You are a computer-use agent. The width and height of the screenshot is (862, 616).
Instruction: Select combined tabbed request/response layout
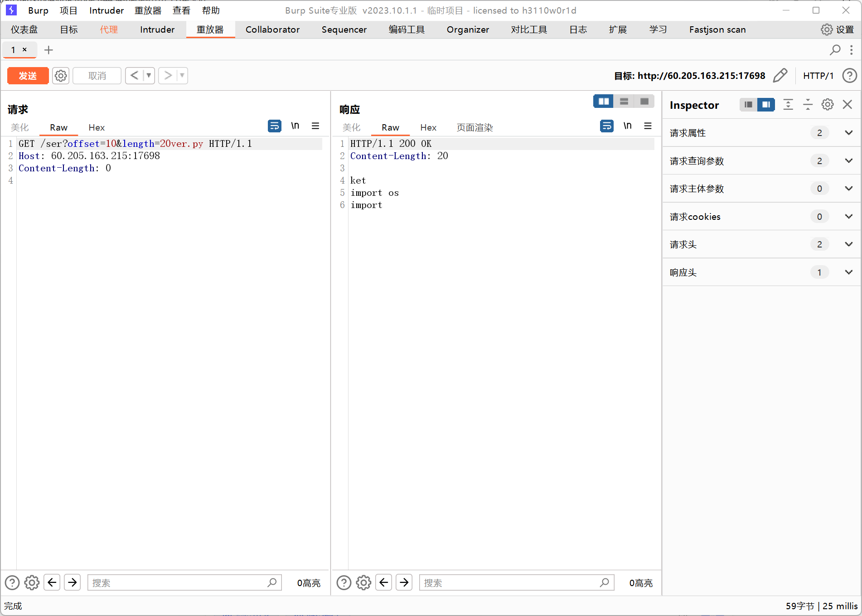click(644, 102)
